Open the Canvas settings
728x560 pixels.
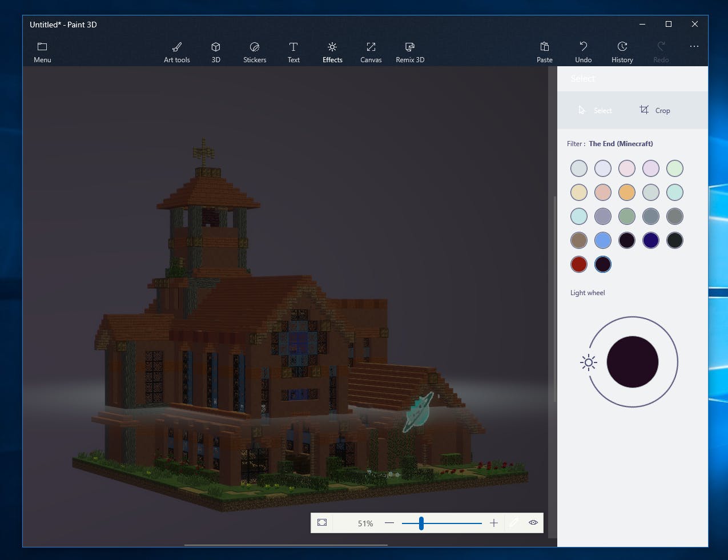pyautogui.click(x=371, y=52)
